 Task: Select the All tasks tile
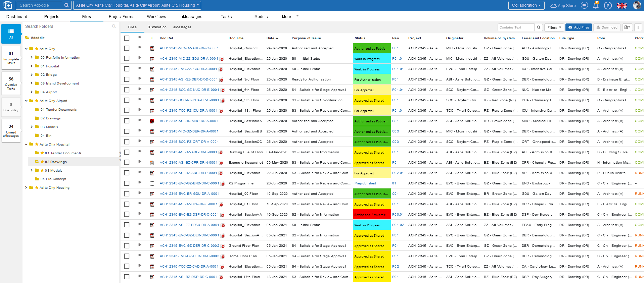[x=11, y=34]
